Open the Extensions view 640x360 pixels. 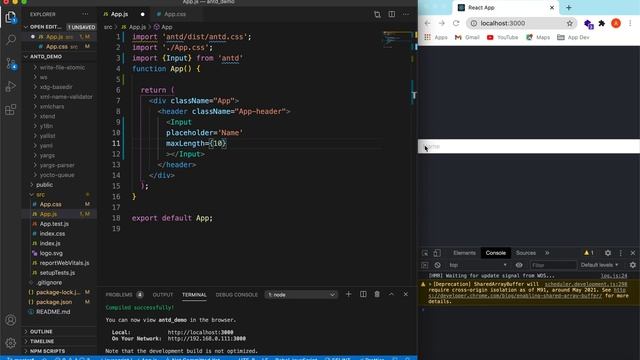[x=11, y=109]
